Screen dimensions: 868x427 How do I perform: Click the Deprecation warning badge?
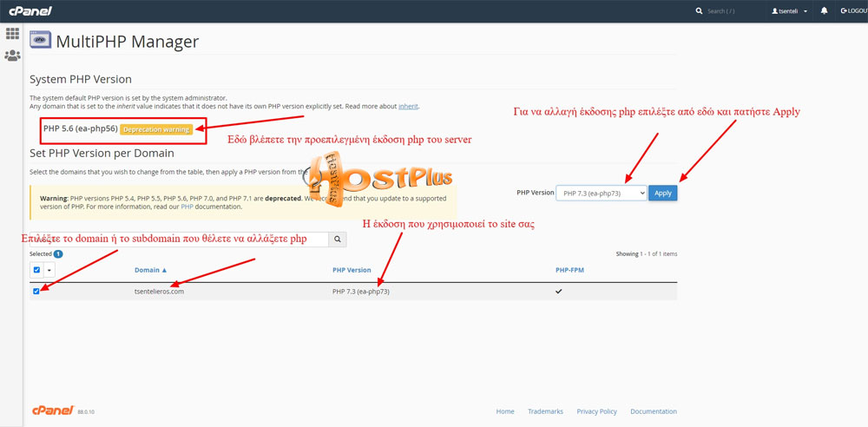click(156, 129)
